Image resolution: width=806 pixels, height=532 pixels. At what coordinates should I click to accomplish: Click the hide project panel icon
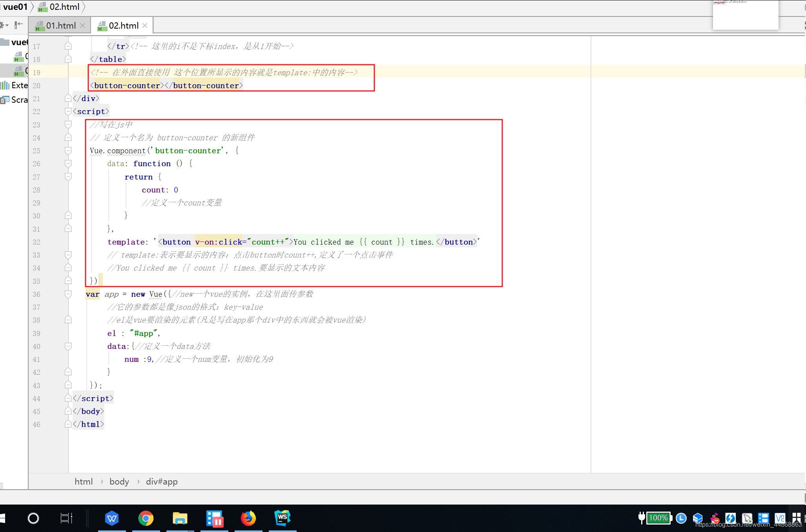pos(18,25)
